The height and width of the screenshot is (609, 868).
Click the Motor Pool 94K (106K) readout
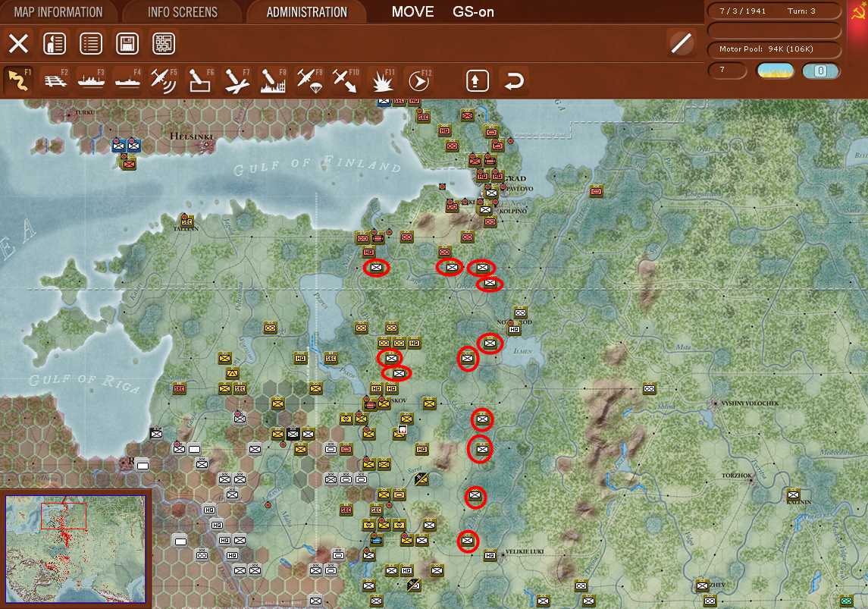coord(774,49)
